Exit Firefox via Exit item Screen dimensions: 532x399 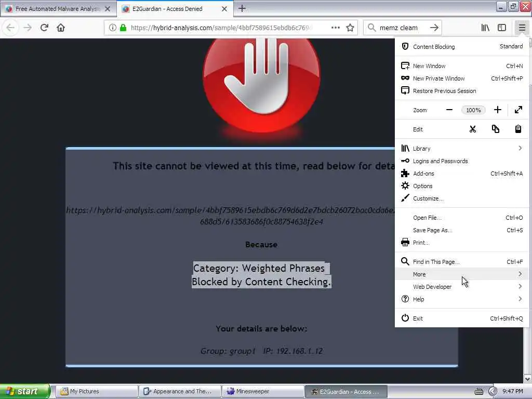click(x=461, y=318)
